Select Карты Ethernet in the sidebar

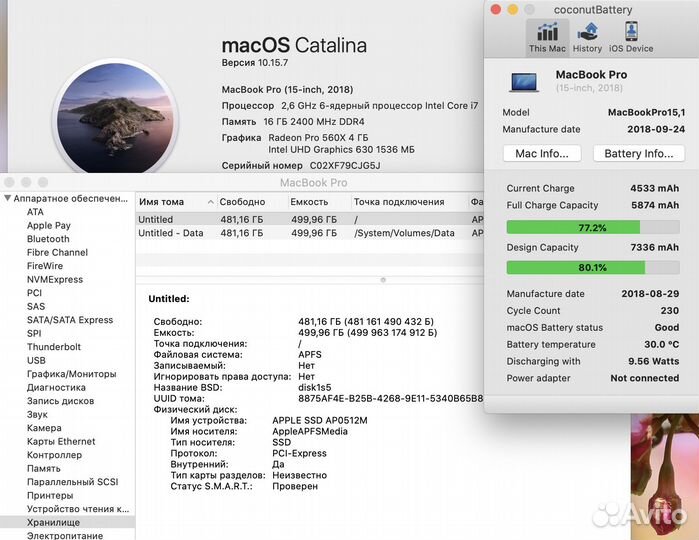[x=61, y=441]
